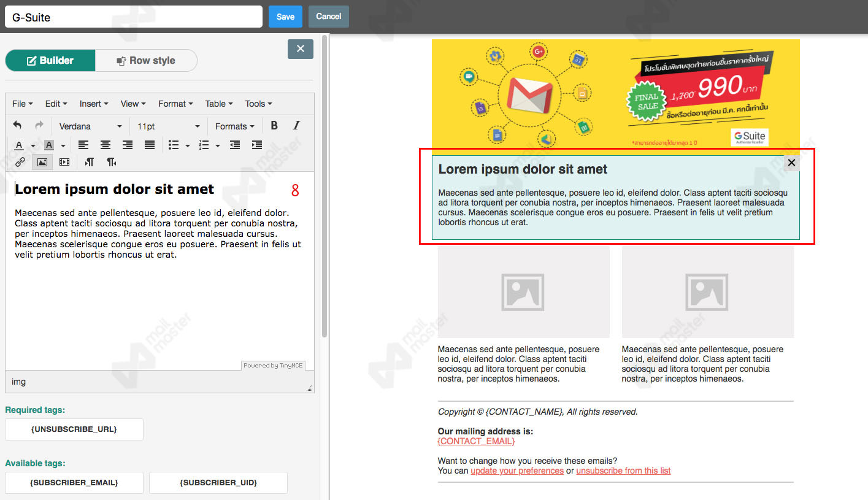
Task: Open the View menu
Action: click(x=133, y=104)
